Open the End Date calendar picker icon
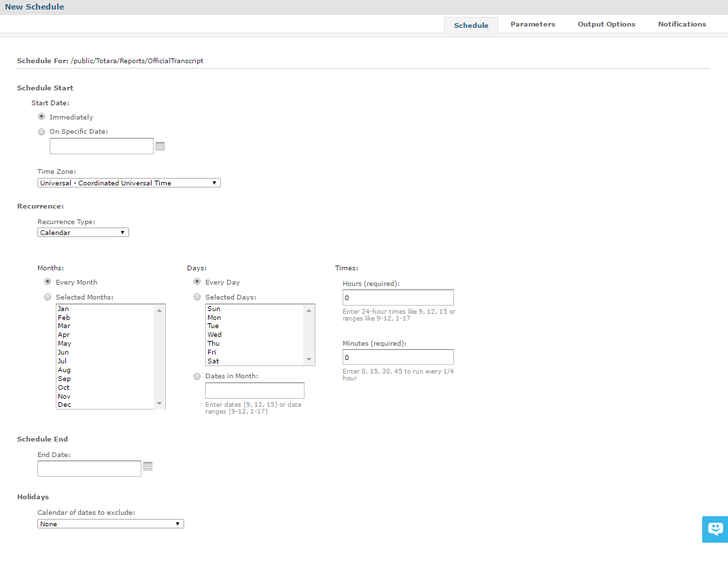The height and width of the screenshot is (578, 728). (148, 467)
